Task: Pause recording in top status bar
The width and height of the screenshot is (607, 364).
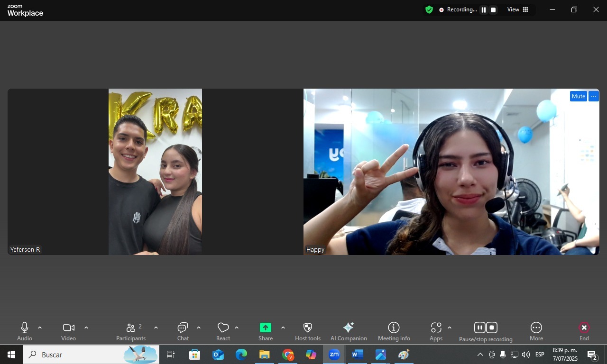Action: pos(483,10)
